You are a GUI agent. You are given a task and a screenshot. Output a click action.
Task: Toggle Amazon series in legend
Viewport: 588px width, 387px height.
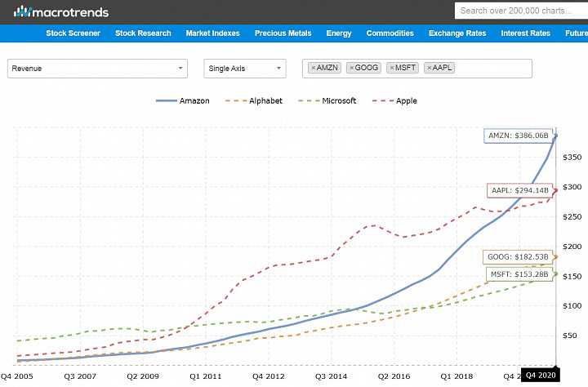pyautogui.click(x=183, y=101)
